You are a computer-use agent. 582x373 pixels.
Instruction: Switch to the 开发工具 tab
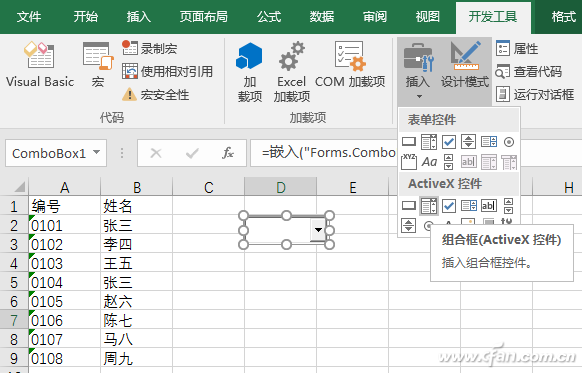(x=493, y=17)
